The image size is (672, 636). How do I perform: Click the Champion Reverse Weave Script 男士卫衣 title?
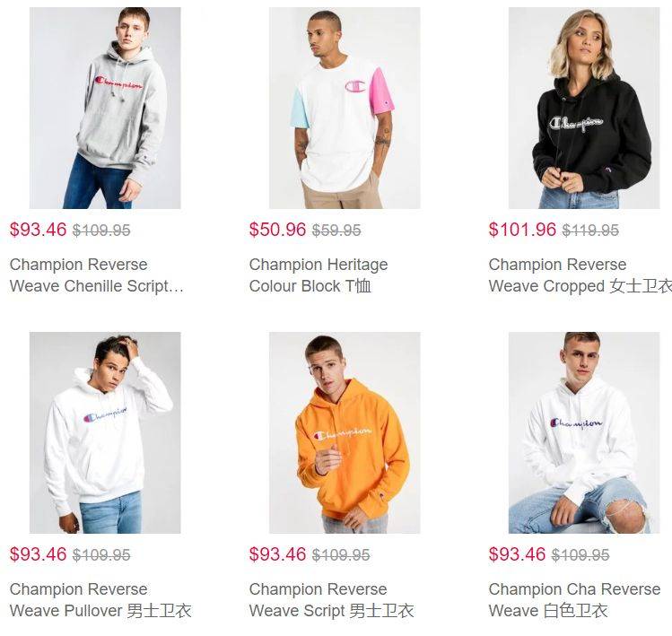(x=331, y=599)
